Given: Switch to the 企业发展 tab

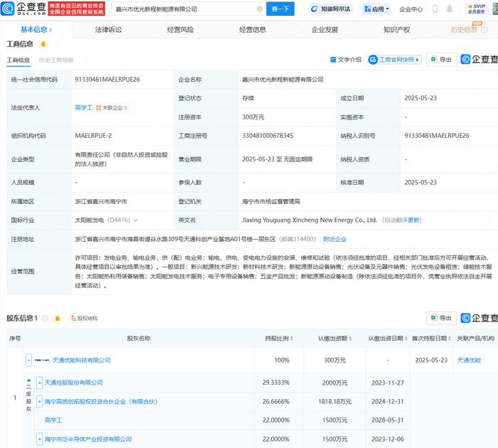Looking at the screenshot, I should tap(324, 30).
